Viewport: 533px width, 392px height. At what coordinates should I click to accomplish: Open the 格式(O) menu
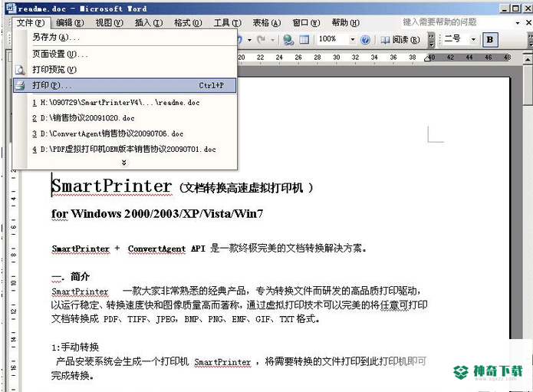(x=188, y=23)
